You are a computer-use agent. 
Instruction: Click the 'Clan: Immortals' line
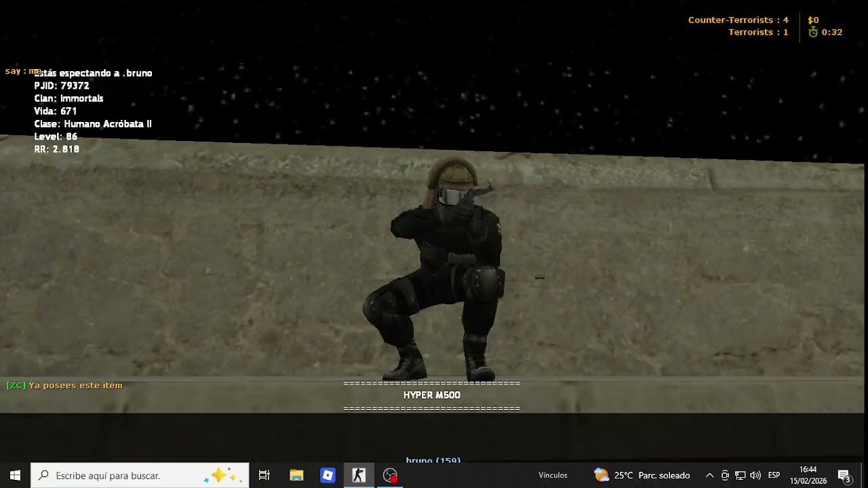[68, 98]
